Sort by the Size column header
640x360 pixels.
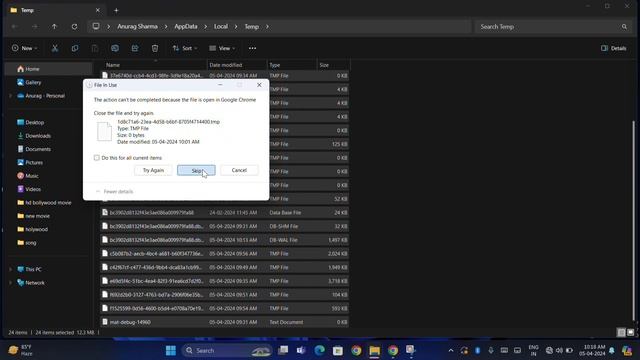tap(333, 65)
